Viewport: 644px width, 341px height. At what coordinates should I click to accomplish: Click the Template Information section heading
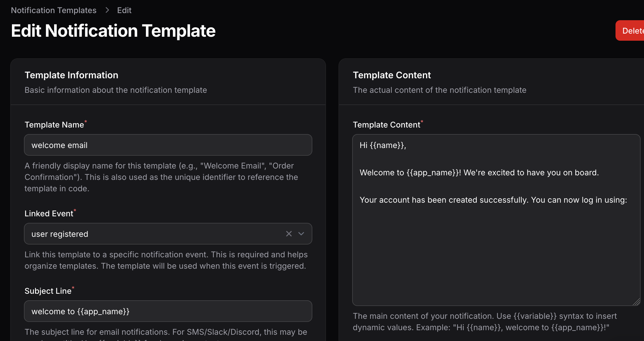(x=71, y=75)
